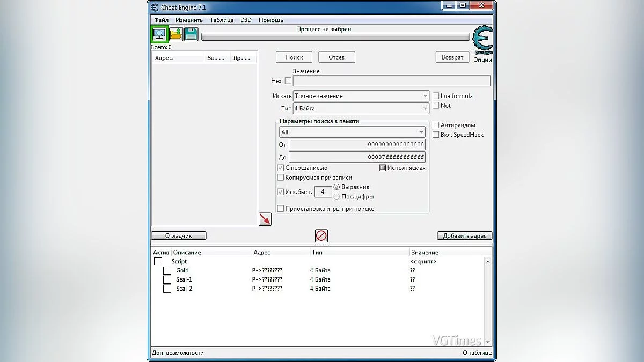The image size is (644, 362).
Task: Click the Адрес column header in results
Action: point(178,58)
